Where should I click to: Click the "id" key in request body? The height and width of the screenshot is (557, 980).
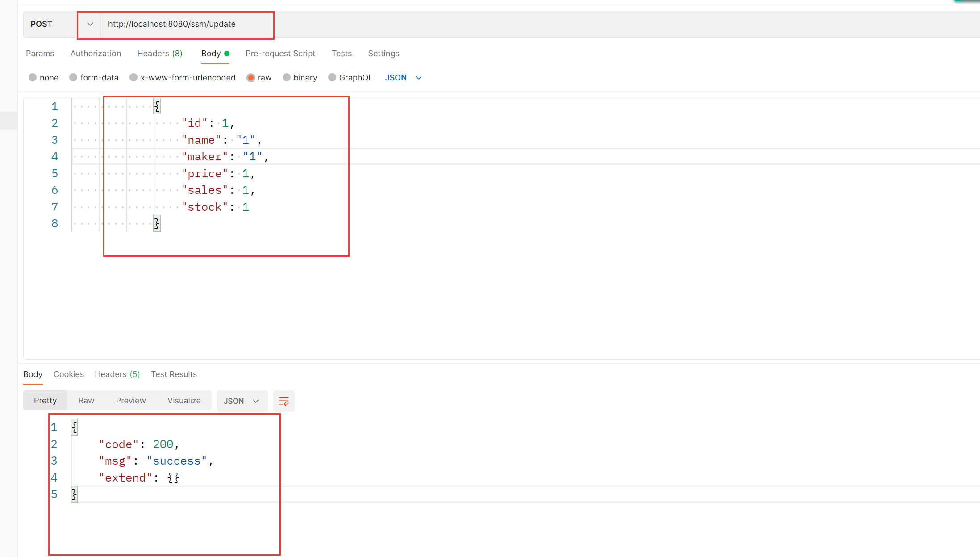pos(194,123)
